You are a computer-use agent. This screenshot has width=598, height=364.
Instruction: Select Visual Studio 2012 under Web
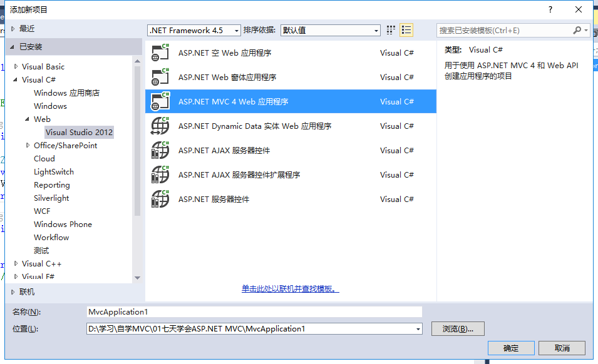79,132
